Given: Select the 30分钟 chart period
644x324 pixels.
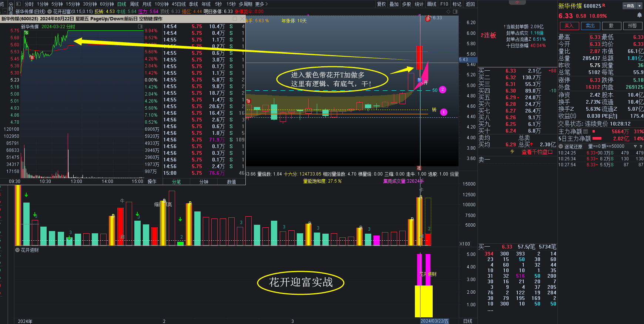Looking at the screenshot, I should 90,4.
